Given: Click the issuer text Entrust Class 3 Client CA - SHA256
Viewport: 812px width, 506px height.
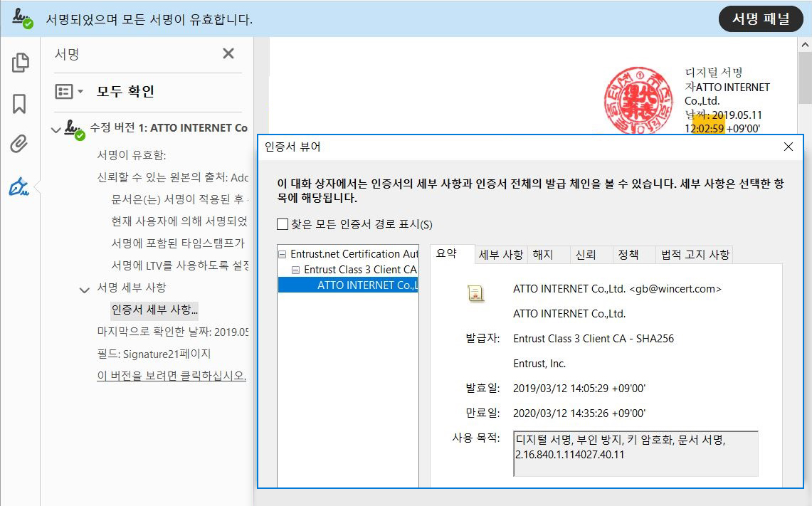Looking at the screenshot, I should point(594,339).
